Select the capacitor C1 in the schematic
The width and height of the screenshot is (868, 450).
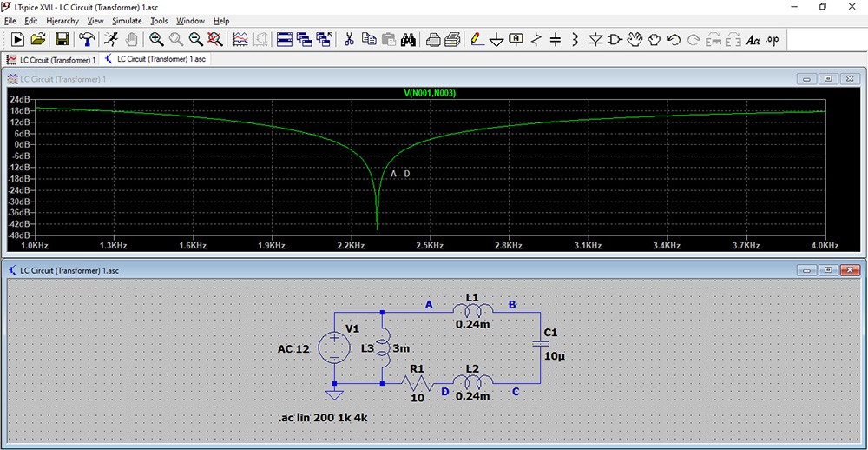(540, 344)
